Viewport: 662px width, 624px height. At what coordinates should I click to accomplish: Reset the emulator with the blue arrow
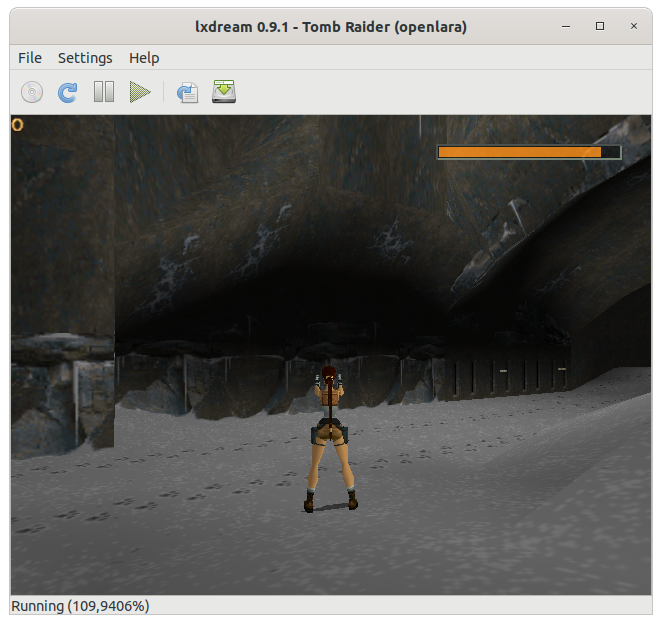[x=68, y=92]
